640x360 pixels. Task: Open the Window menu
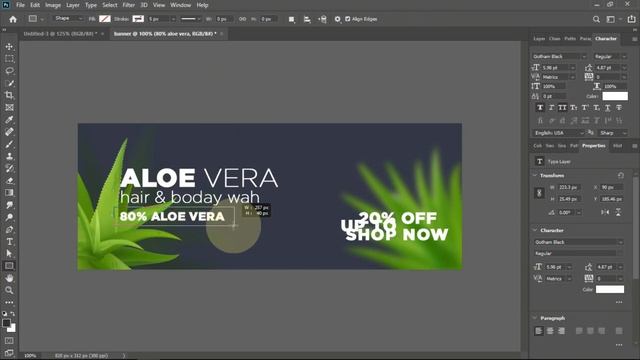[180, 5]
